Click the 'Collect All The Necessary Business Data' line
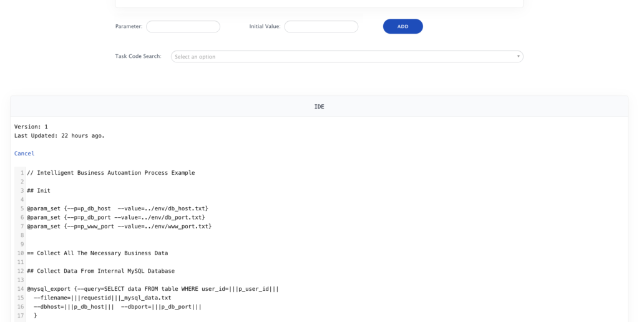This screenshot has height=322, width=644. coord(97,253)
